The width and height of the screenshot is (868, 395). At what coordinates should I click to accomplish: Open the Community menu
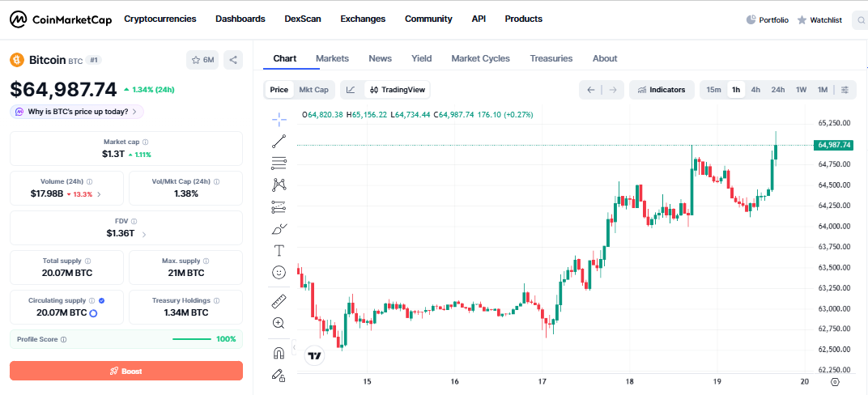point(428,19)
